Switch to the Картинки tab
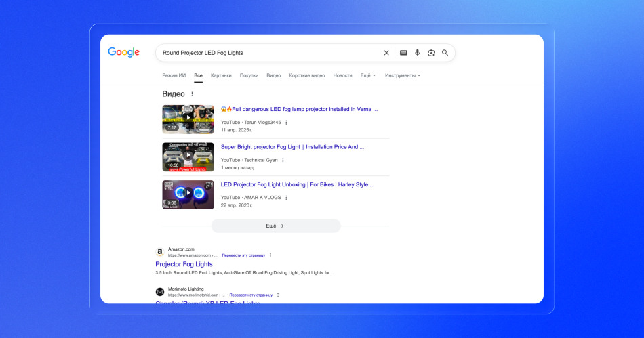644x338 pixels. (221, 75)
